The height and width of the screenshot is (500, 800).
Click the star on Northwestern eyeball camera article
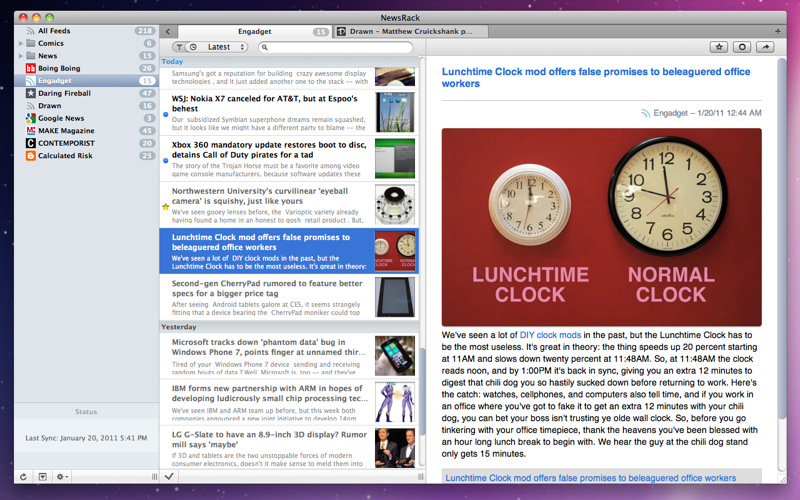[165, 207]
